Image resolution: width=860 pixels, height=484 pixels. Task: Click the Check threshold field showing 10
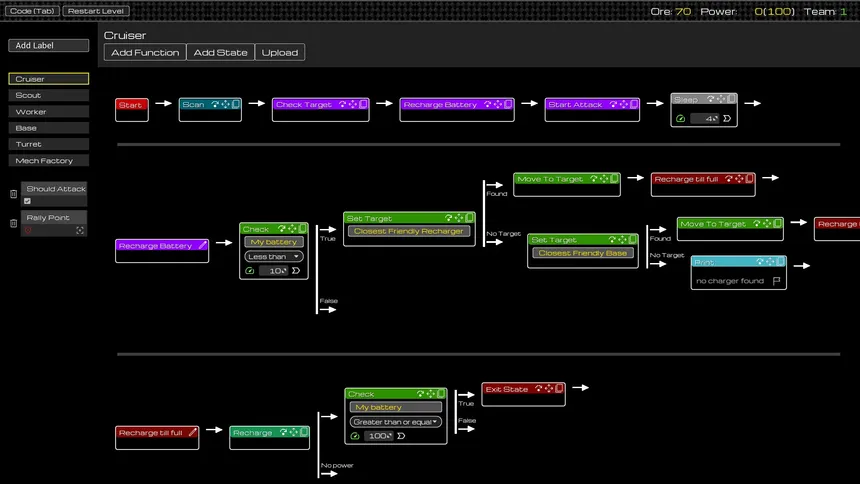pos(274,271)
